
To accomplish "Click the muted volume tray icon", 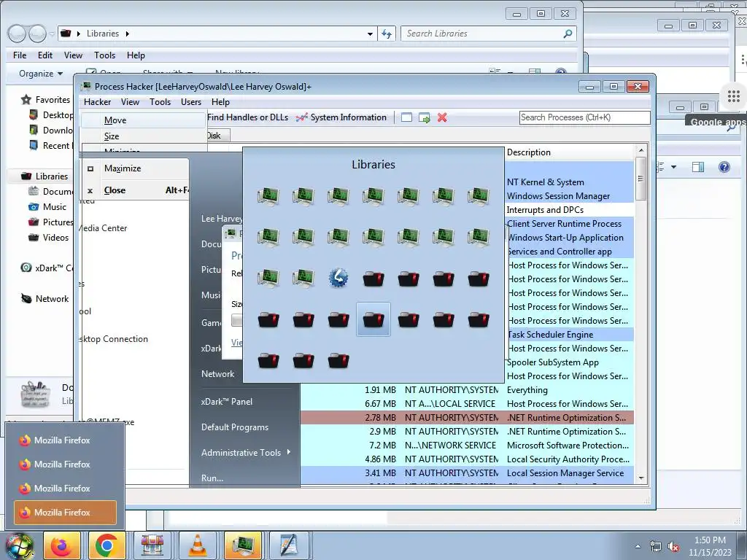I will click(x=673, y=547).
